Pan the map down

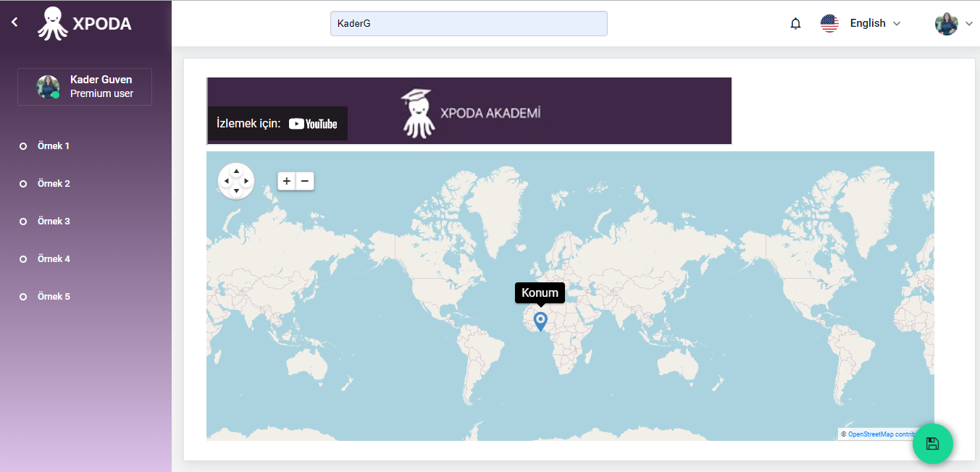[236, 190]
